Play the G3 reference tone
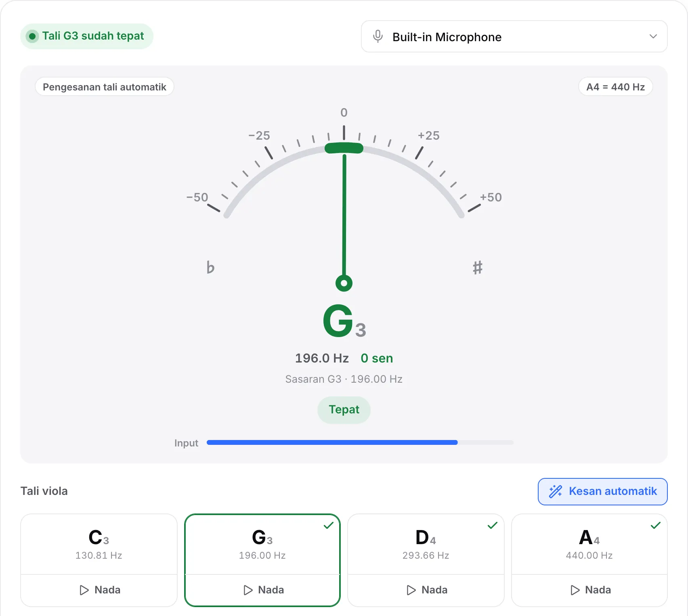The width and height of the screenshot is (688, 616). [x=262, y=590]
